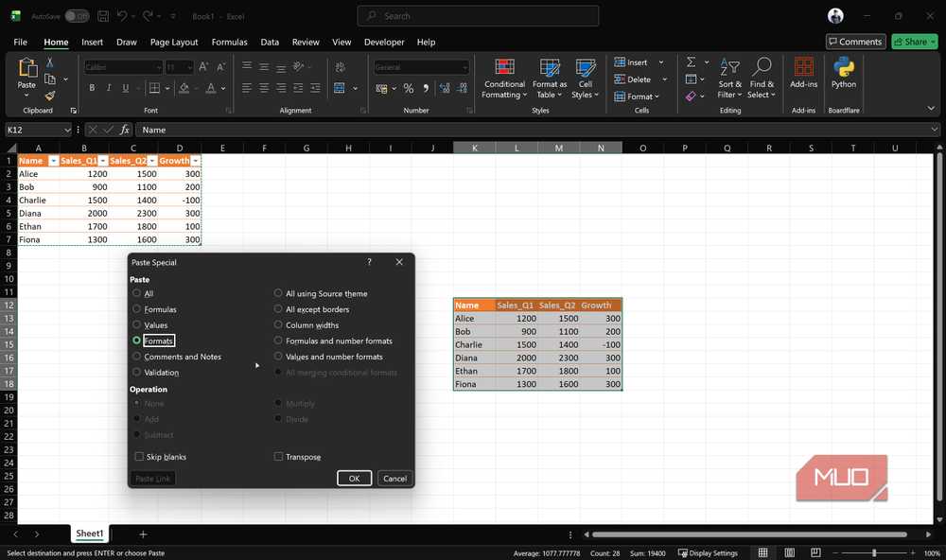Expand the Name Box dropdown
Screen dimensions: 946x560
point(67,130)
